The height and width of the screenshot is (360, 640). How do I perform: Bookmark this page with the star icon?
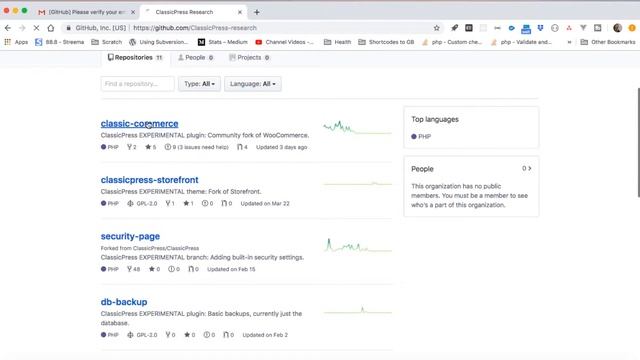437,28
